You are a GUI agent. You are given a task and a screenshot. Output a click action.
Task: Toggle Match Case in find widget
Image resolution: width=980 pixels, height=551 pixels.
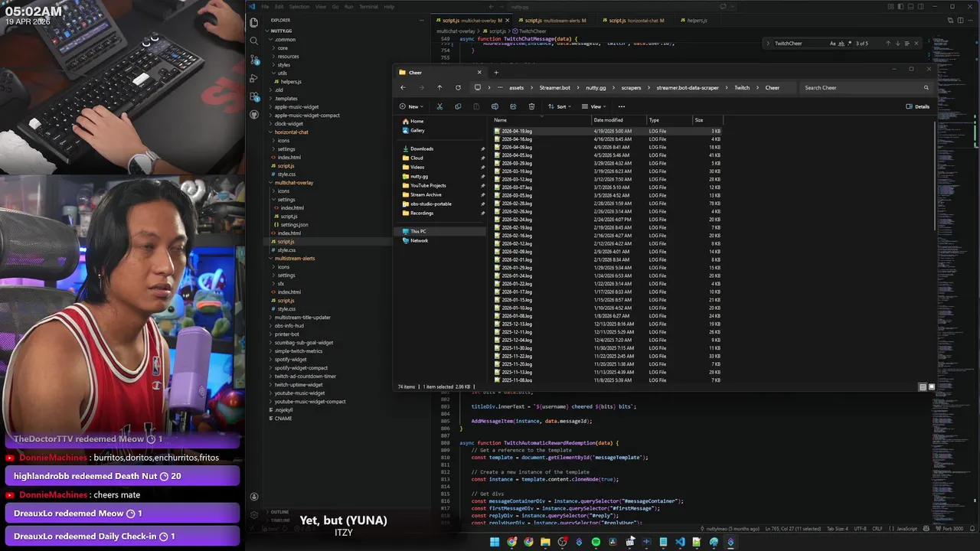pyautogui.click(x=833, y=44)
